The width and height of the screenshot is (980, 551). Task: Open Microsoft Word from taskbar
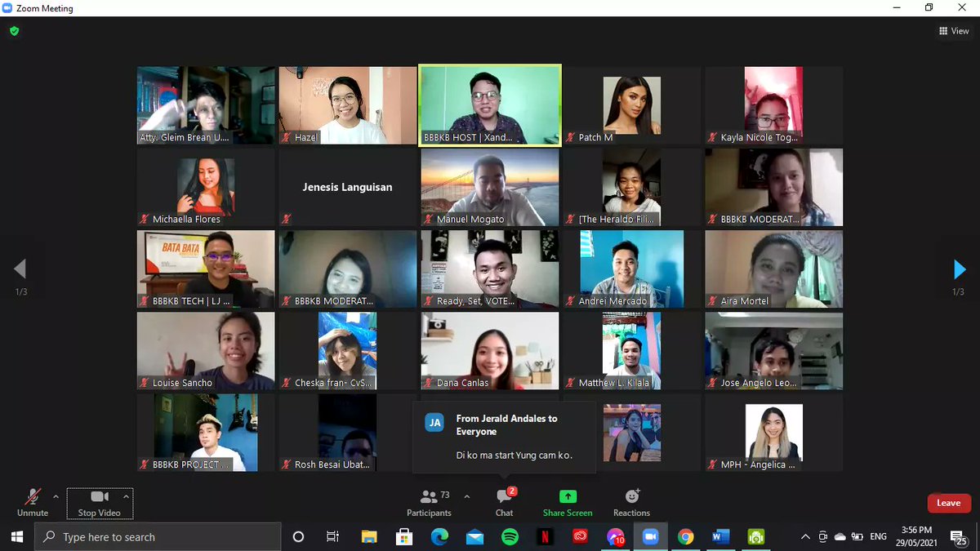(x=720, y=536)
